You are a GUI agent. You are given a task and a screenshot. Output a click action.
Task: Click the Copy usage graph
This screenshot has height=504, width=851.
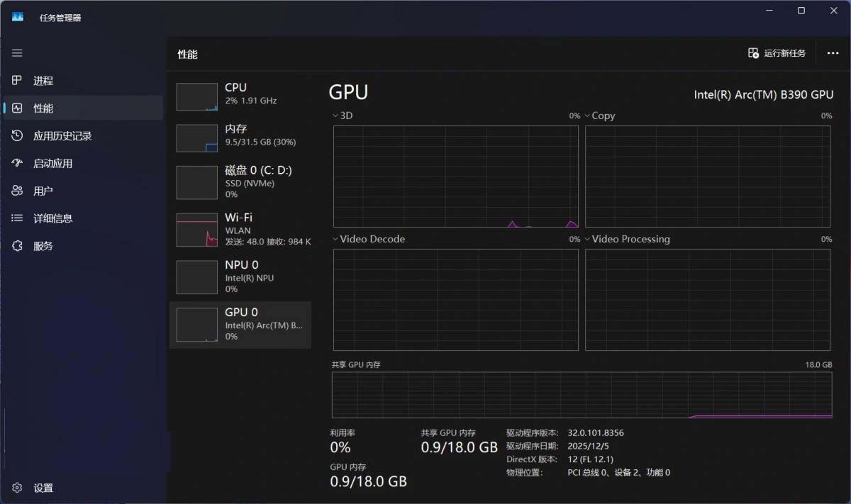[708, 177]
